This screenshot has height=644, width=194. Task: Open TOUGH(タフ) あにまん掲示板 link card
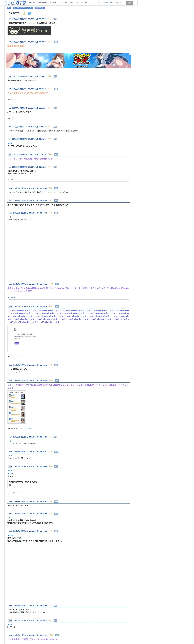[x=24, y=484]
